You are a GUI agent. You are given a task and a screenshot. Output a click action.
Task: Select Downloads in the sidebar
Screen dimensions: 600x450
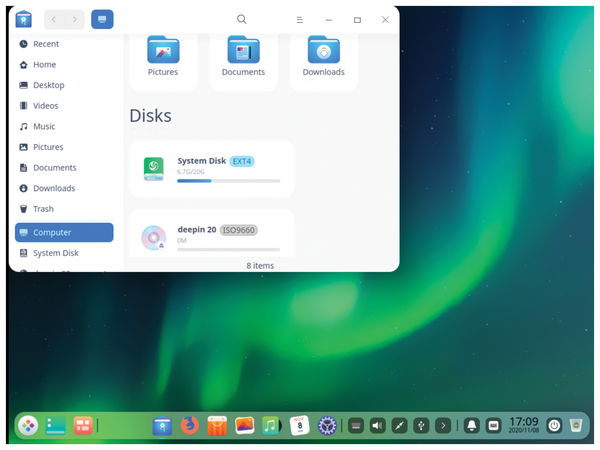click(x=64, y=188)
